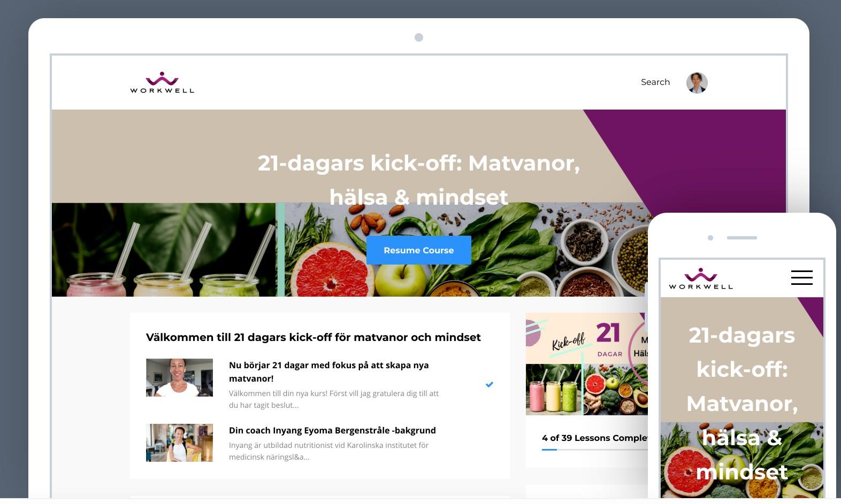The image size is (841, 504).
Task: Click the desktop hero course title
Action: pyautogui.click(x=418, y=180)
